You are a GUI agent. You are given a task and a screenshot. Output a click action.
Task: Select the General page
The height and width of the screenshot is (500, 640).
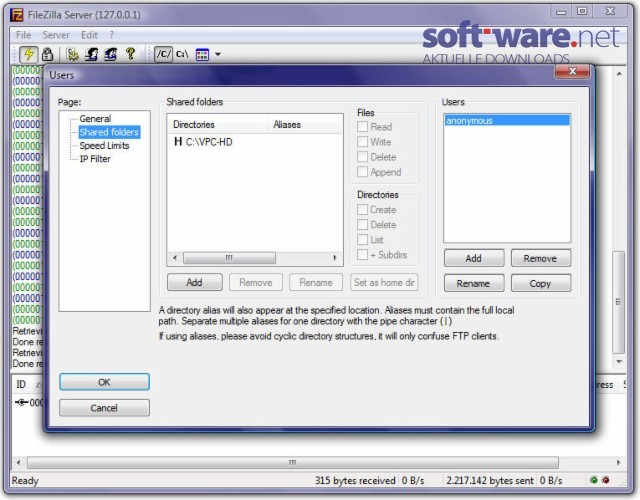coord(95,119)
